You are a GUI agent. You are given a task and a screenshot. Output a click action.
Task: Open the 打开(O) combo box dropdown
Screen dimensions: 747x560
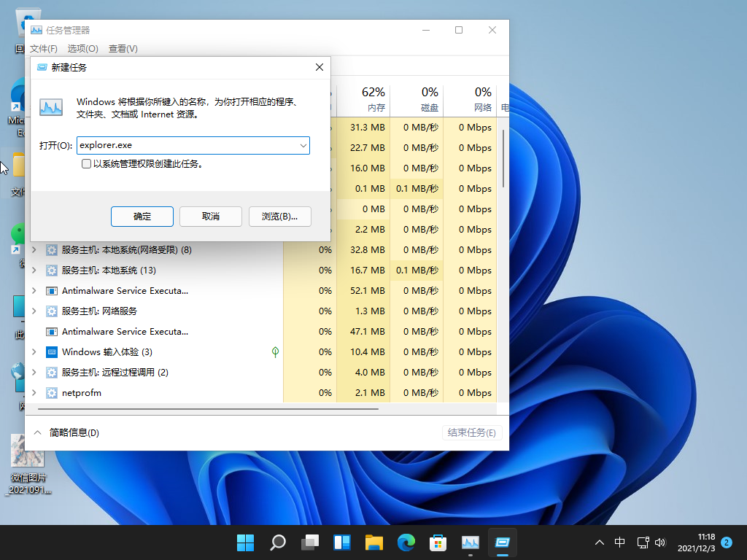point(303,146)
